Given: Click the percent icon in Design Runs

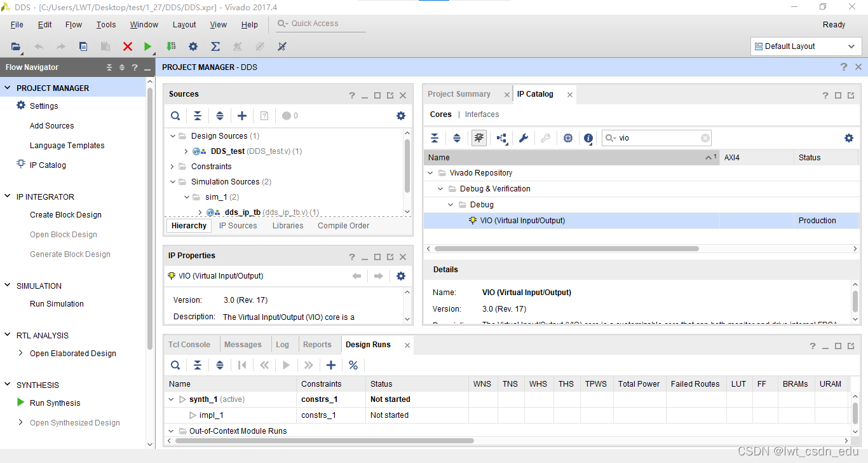Looking at the screenshot, I should pyautogui.click(x=353, y=365).
